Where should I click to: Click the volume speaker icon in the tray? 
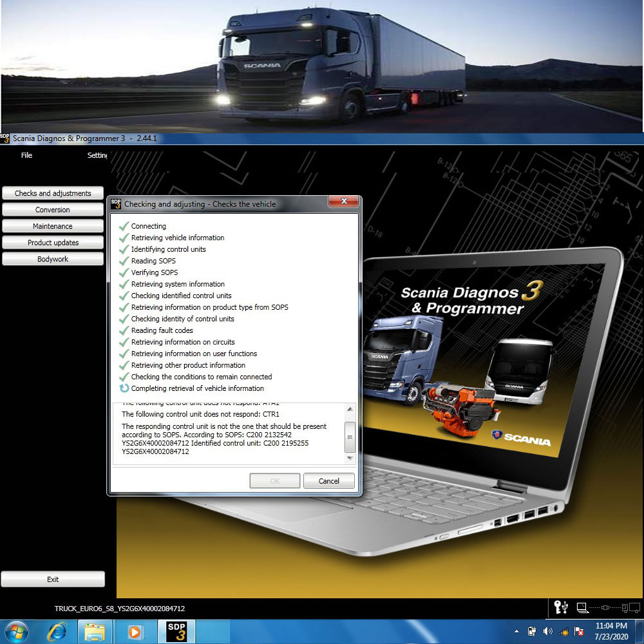pos(547,630)
